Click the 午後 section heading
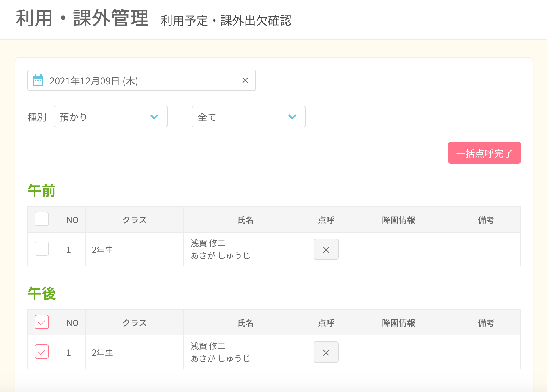Viewport: 547px width, 392px height. [42, 293]
